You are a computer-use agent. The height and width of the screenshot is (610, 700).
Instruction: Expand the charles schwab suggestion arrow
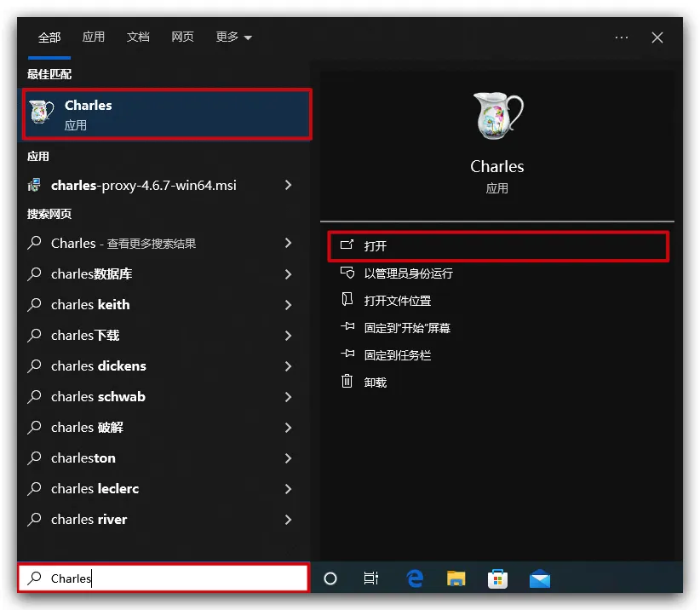288,396
